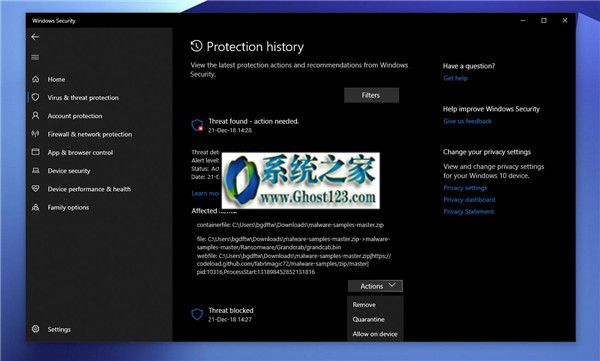Click the Have a question? heading
This screenshot has width=600, height=361.
(469, 66)
